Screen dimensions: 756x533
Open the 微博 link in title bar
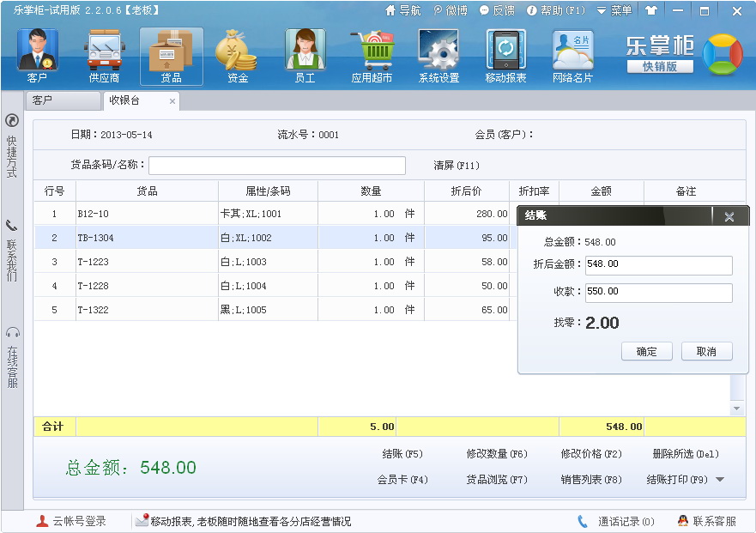tap(451, 10)
